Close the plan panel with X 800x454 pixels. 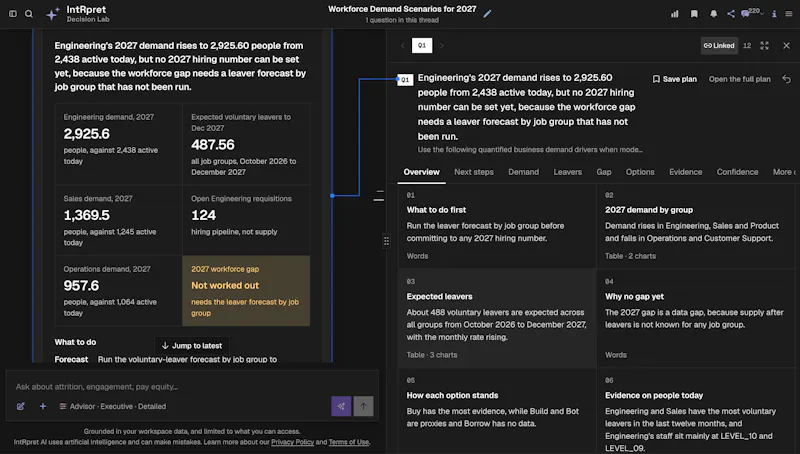point(786,45)
